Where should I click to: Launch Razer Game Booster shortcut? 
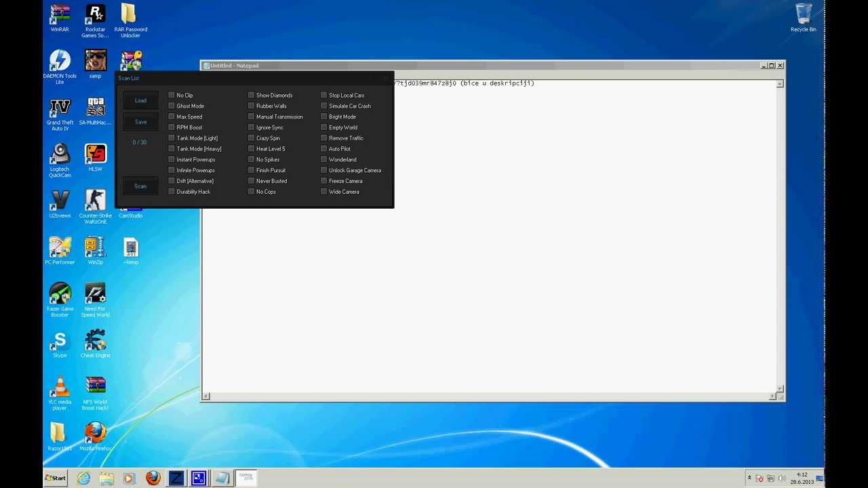pyautogui.click(x=60, y=300)
